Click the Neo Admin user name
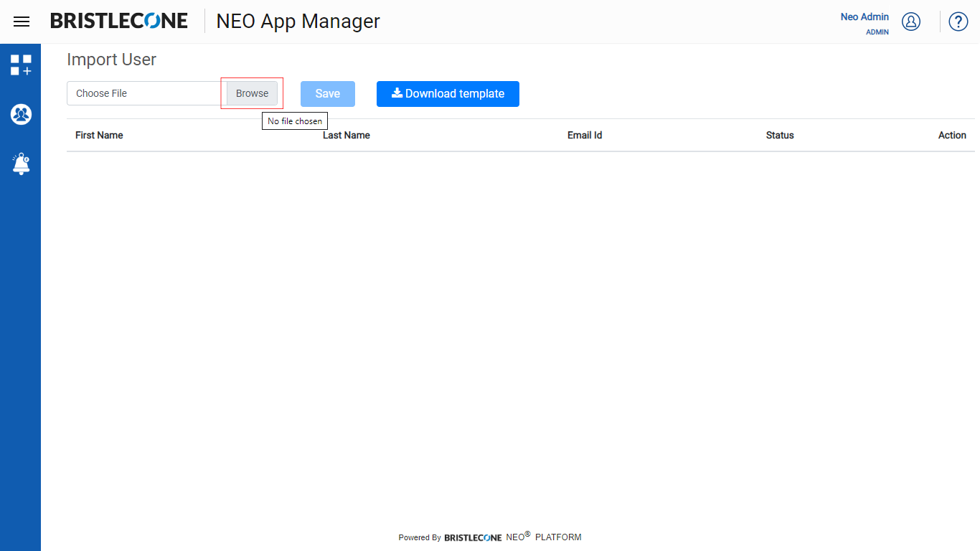 point(864,17)
